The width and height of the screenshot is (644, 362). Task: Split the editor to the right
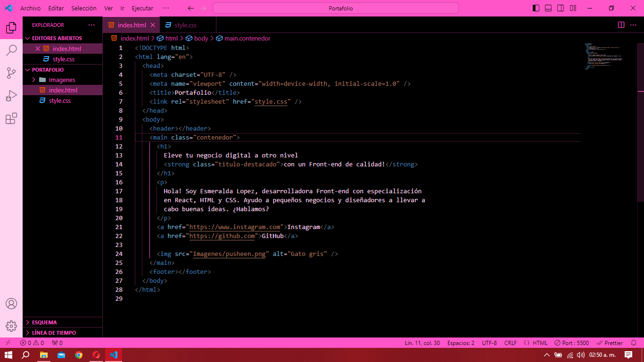coord(621,25)
